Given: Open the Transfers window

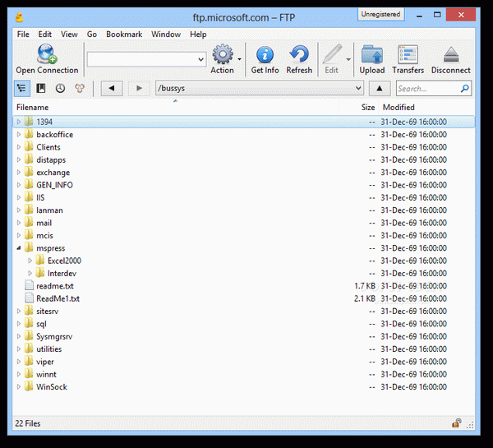Looking at the screenshot, I should pos(408,54).
